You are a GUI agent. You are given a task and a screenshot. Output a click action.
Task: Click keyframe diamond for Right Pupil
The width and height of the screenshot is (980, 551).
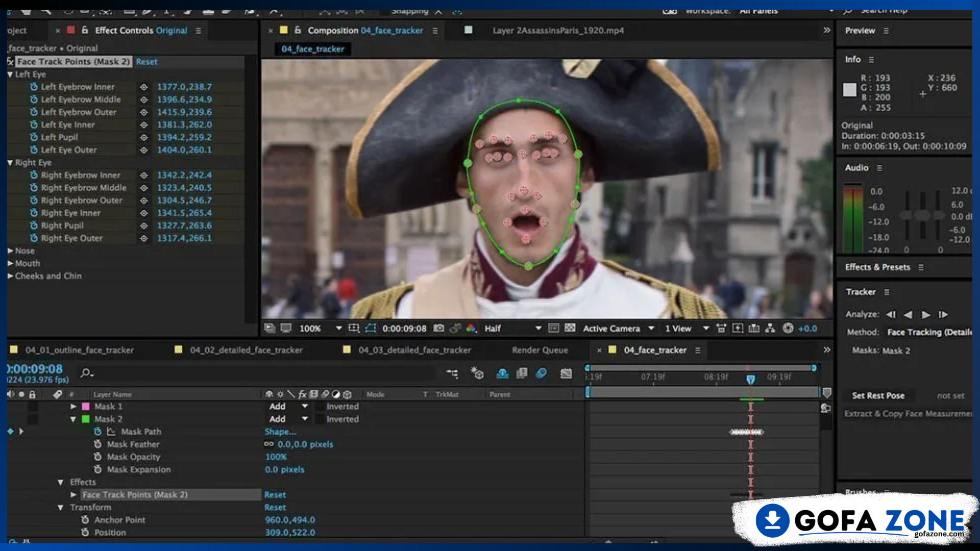[x=144, y=226]
